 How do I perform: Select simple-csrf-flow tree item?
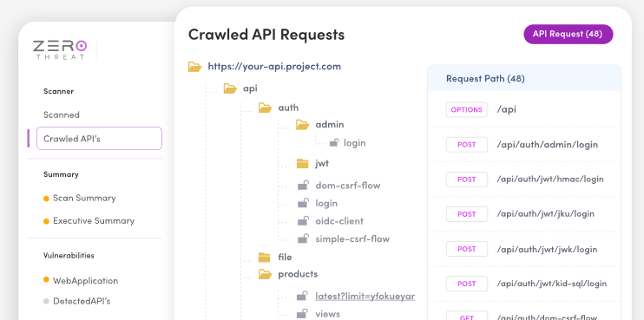click(x=352, y=238)
